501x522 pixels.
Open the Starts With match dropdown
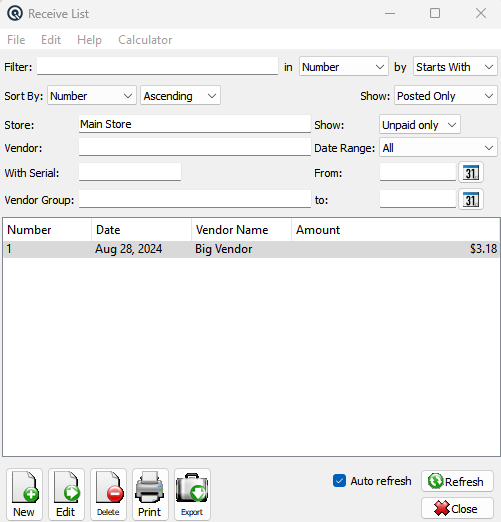tap(455, 67)
